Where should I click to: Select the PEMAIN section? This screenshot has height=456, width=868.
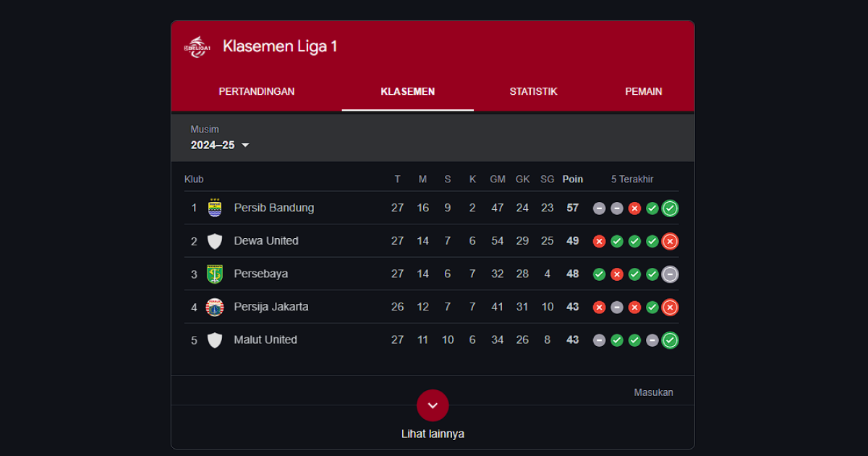644,91
